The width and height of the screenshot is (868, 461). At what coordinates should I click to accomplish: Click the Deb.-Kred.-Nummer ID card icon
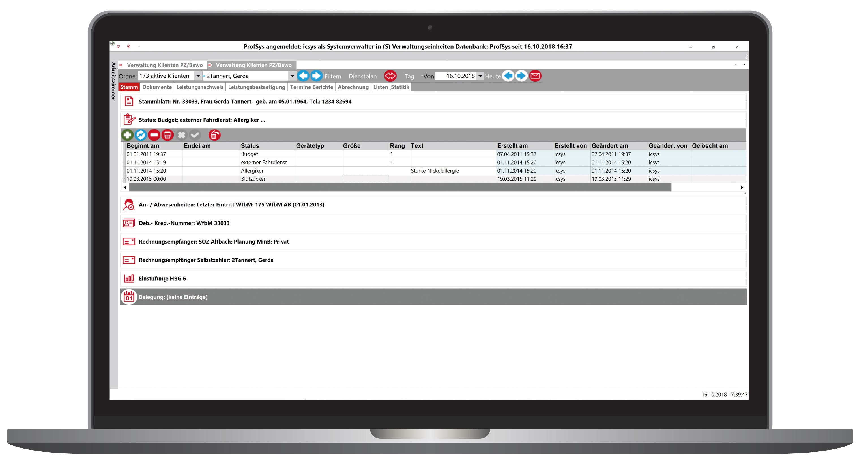tap(129, 223)
